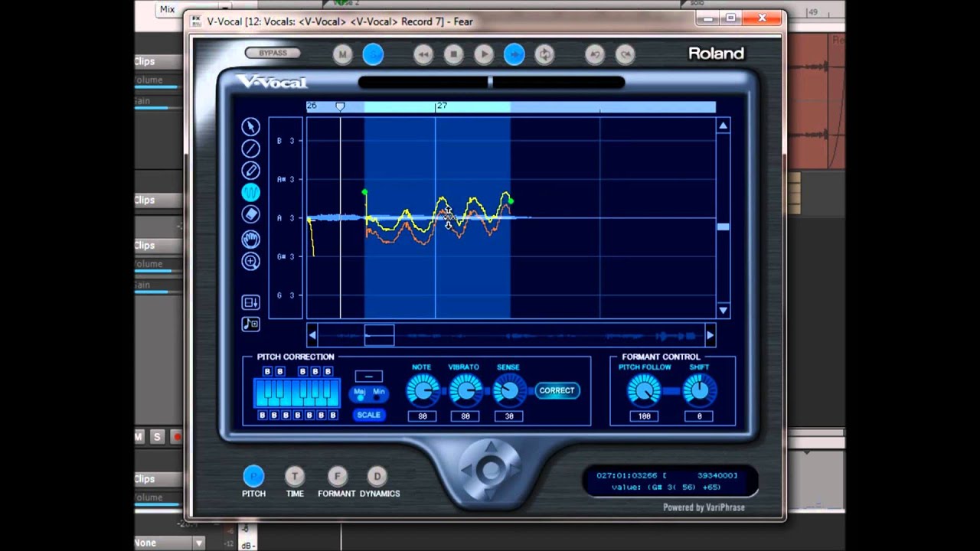
Task: Toggle leftmost B button above the keyboard
Action: click(267, 372)
